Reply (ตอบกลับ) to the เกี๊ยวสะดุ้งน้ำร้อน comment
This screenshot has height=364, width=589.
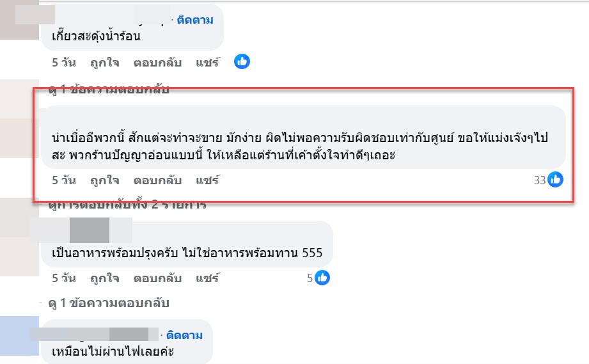point(157,63)
